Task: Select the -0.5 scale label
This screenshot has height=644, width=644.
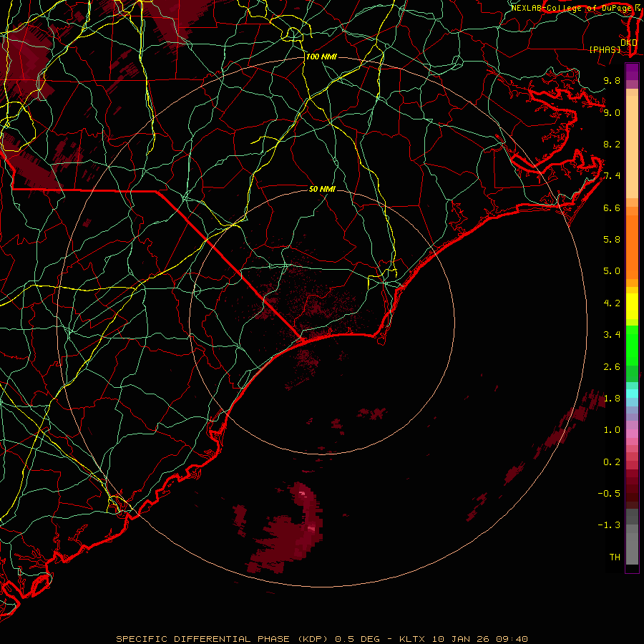Action: point(609,494)
